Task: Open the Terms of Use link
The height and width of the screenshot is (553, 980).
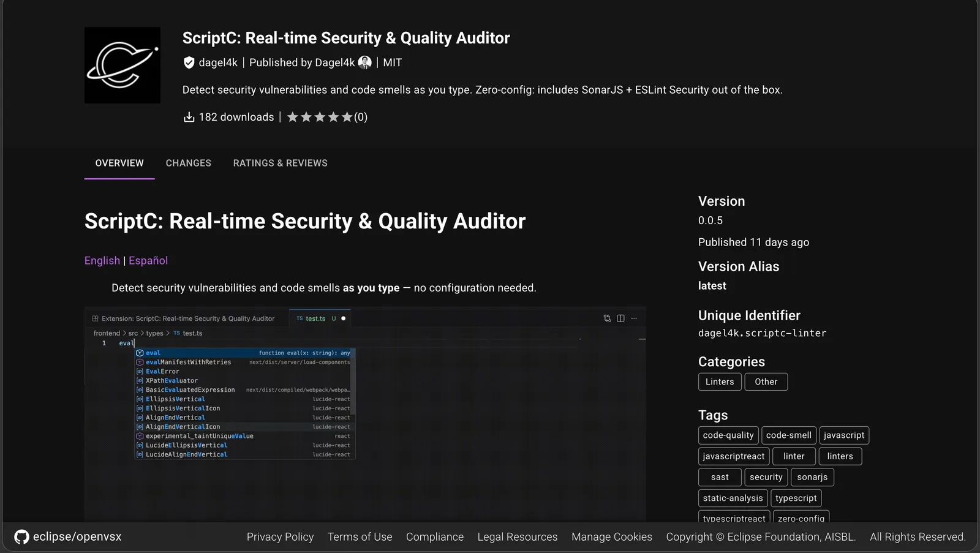Action: [360, 537]
